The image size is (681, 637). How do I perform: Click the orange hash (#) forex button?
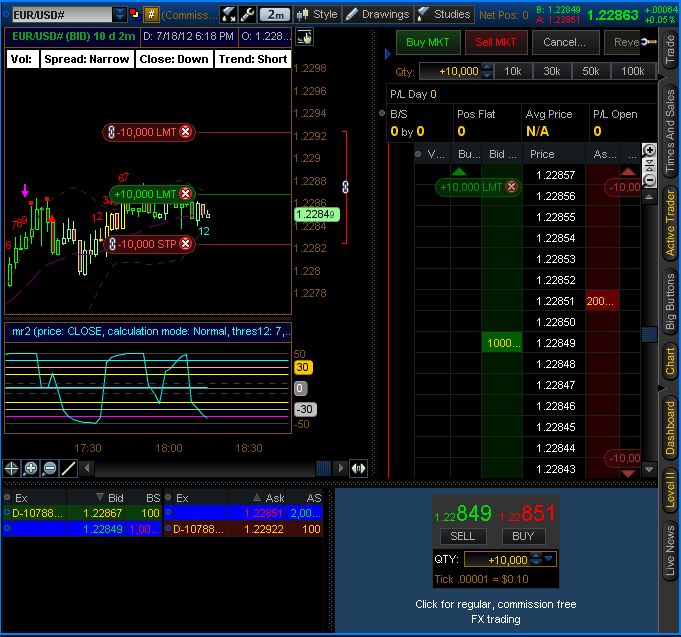coord(151,15)
